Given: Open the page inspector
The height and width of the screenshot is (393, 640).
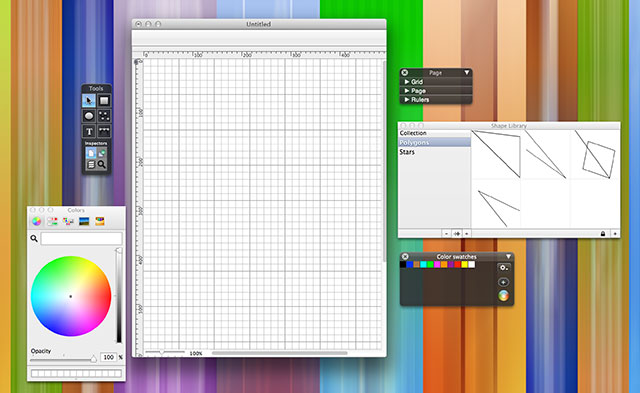Looking at the screenshot, I should click(x=91, y=153).
